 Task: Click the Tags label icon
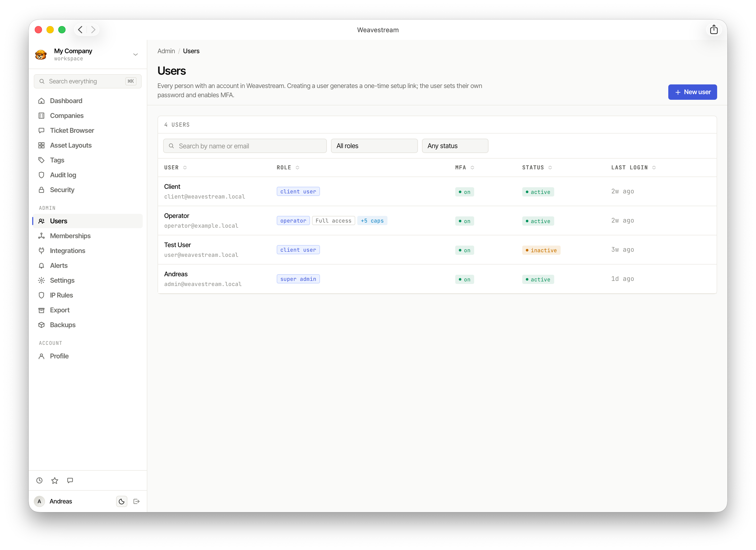click(x=41, y=160)
